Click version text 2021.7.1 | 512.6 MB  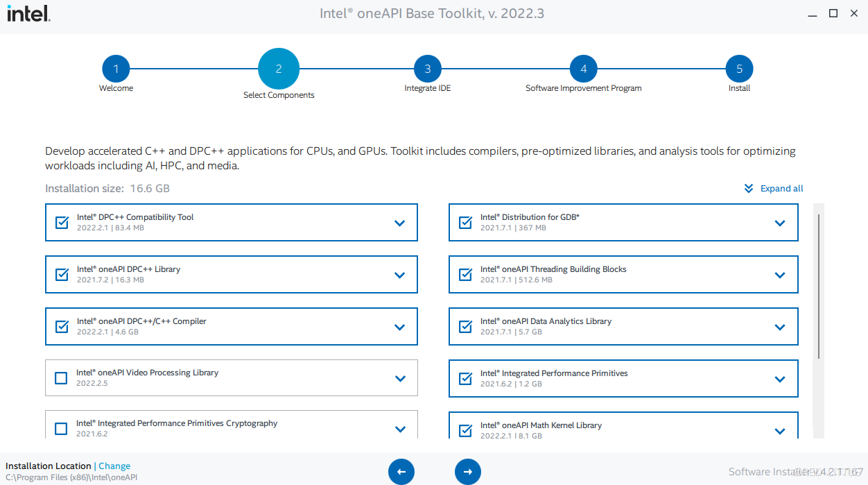click(x=517, y=280)
